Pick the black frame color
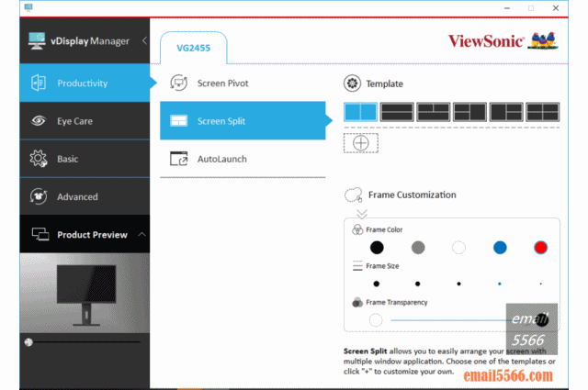588x390 pixels. 377,248
